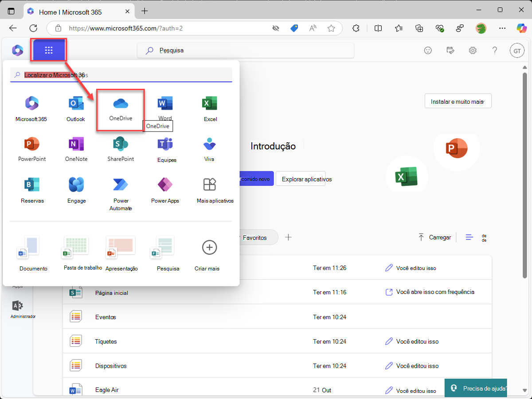
Task: Click Você abre isso com frequência text
Action: tap(435, 292)
